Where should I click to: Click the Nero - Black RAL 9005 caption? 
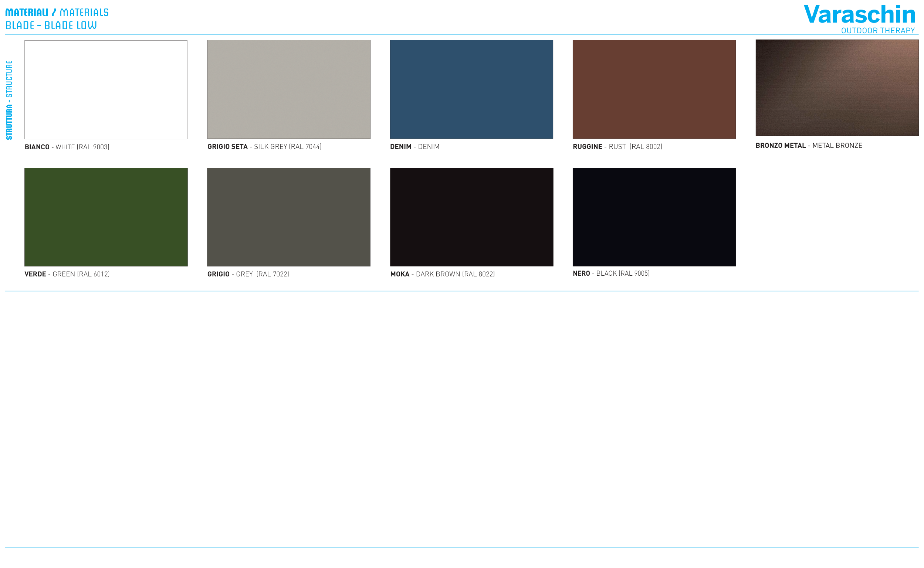[x=610, y=273]
